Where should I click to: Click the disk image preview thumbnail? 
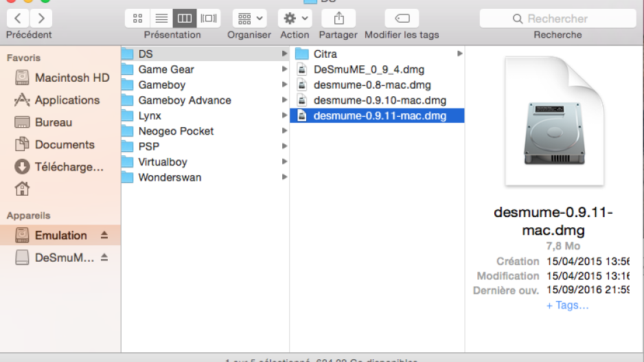click(555, 121)
